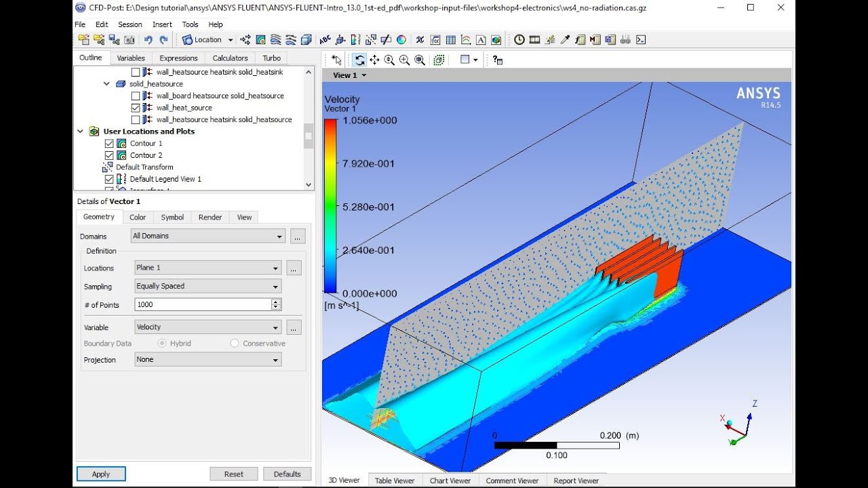Click the Undo arrow icon
868x488 pixels.
(x=148, y=40)
